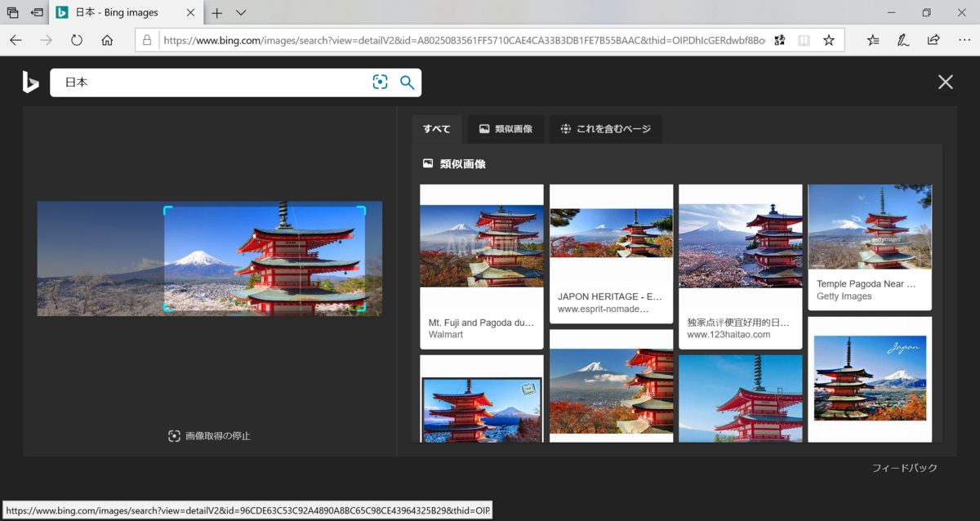The height and width of the screenshot is (521, 980).
Task: Click the www.123haitao.com source text
Action: click(728, 335)
